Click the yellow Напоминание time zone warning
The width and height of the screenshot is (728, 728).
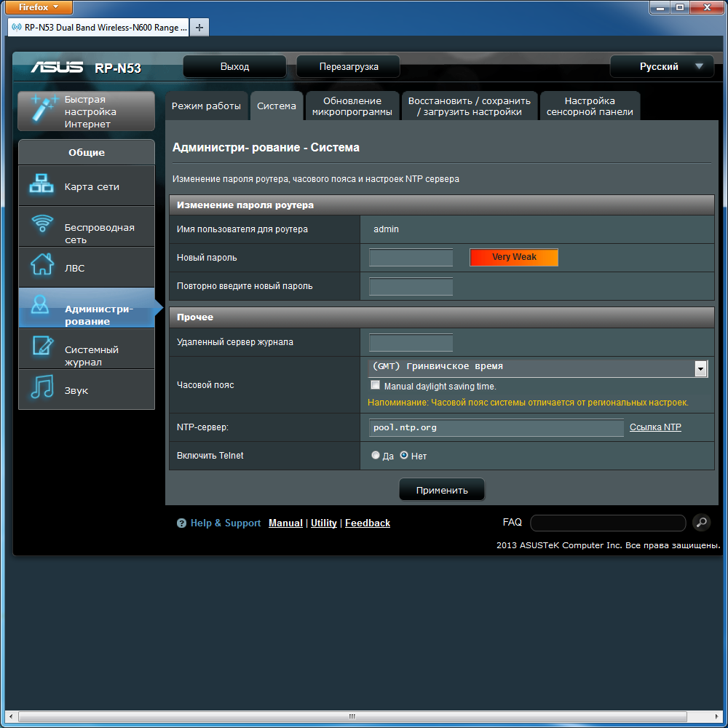click(528, 403)
